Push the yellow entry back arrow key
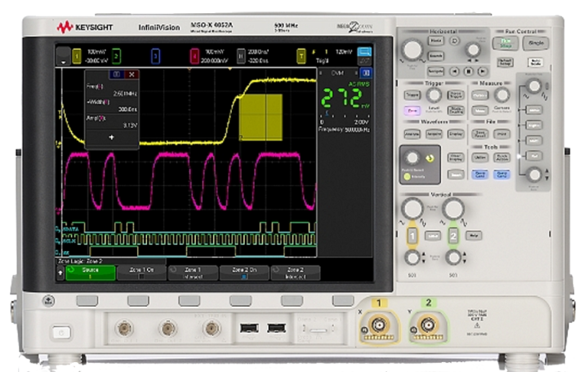This screenshot has height=372, width=588. (x=430, y=158)
